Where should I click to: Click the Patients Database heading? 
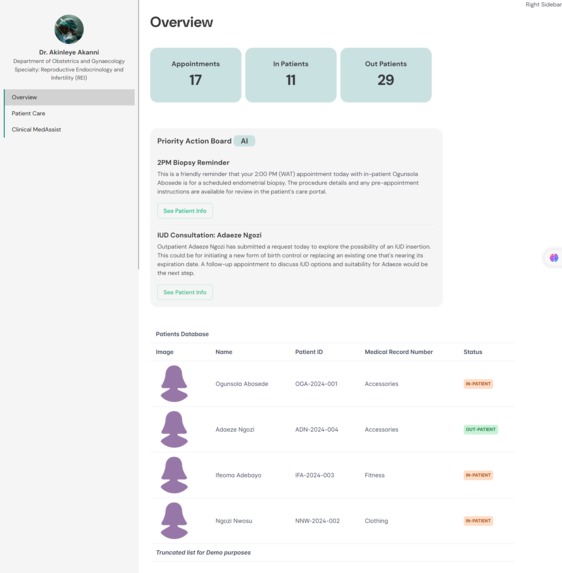tap(182, 334)
